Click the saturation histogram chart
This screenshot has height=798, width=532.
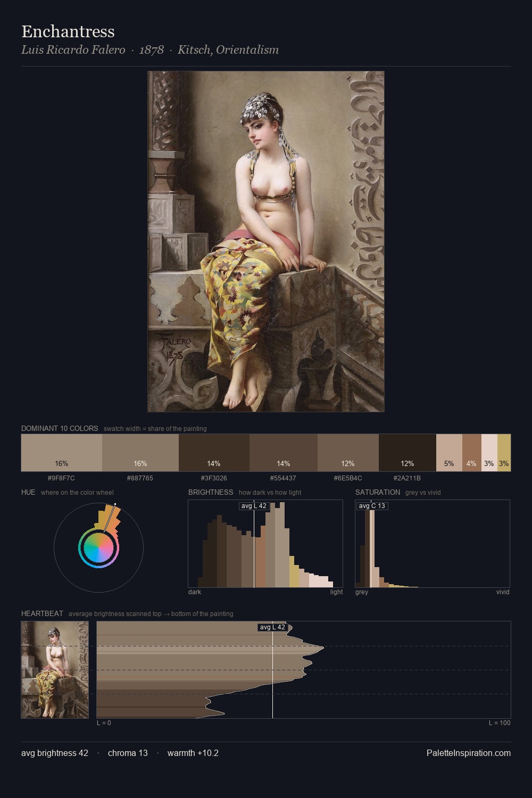[433, 544]
